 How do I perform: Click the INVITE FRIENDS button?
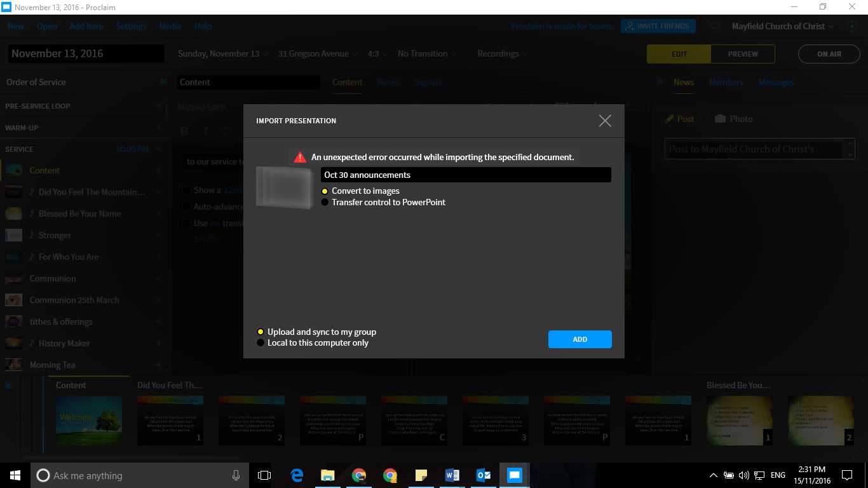(658, 26)
